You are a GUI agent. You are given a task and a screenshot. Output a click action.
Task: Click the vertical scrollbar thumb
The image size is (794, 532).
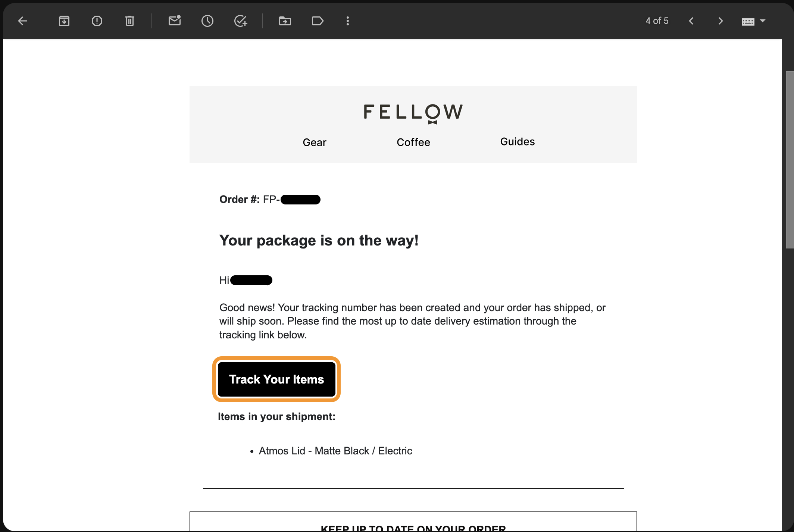(790, 160)
